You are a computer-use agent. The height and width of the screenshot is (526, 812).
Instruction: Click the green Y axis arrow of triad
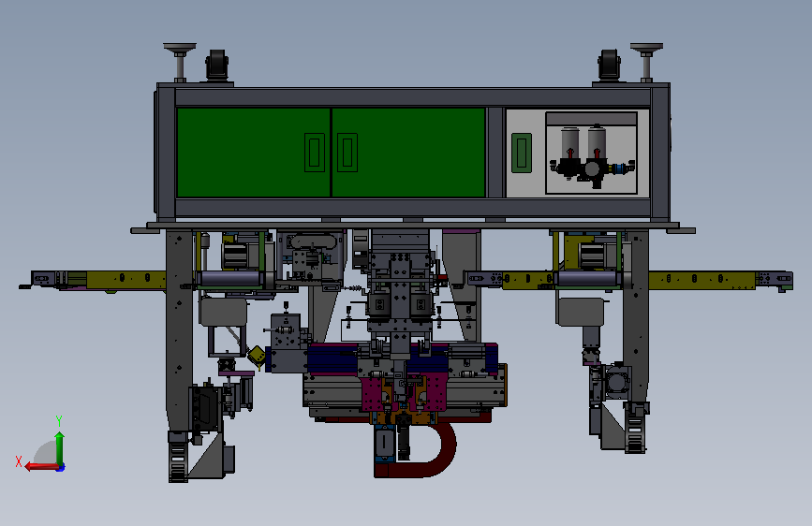point(60,447)
